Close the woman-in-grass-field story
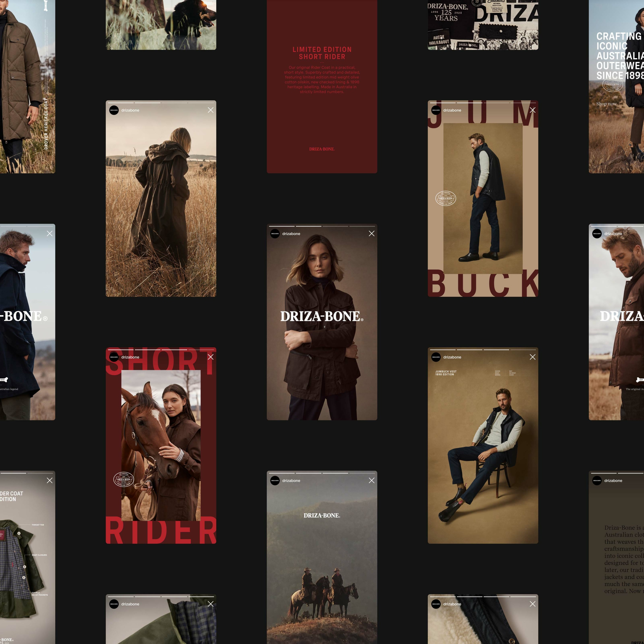Viewport: 644px width, 644px height. point(210,110)
